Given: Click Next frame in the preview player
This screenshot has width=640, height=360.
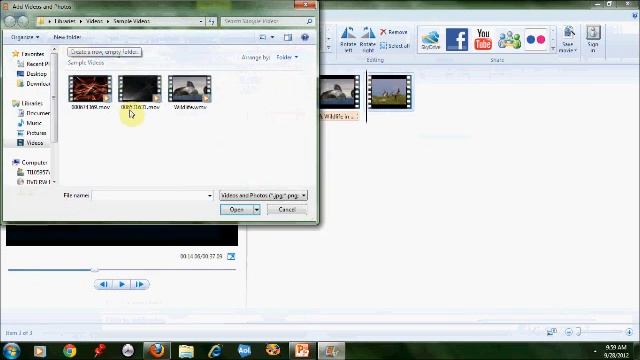Looking at the screenshot, I should 140,284.
